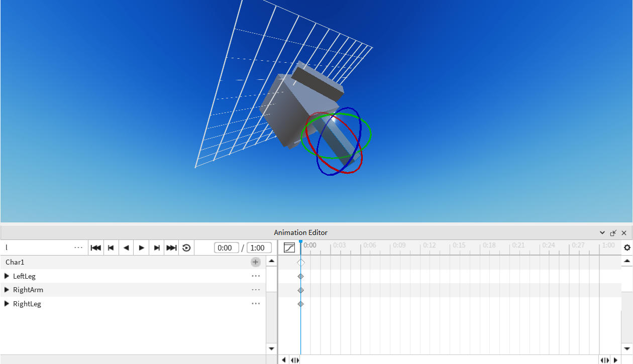Play the animation forward
This screenshot has height=364, width=633.
click(x=142, y=248)
